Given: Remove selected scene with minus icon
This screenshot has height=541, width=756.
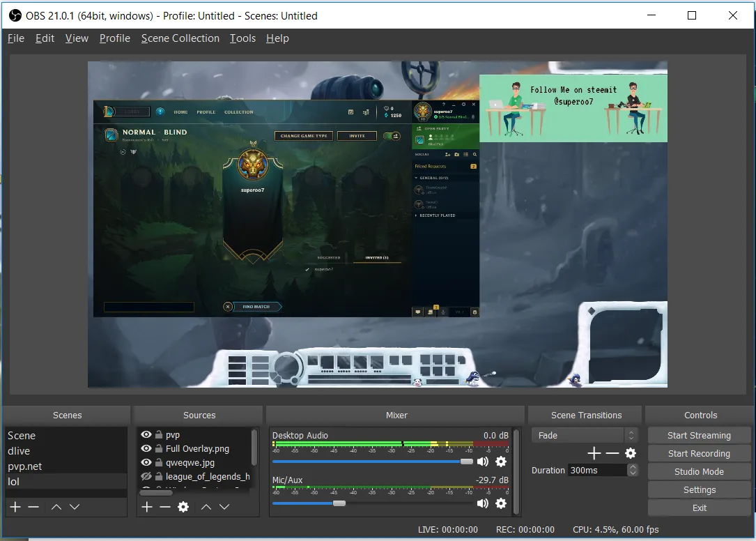Looking at the screenshot, I should (x=33, y=507).
